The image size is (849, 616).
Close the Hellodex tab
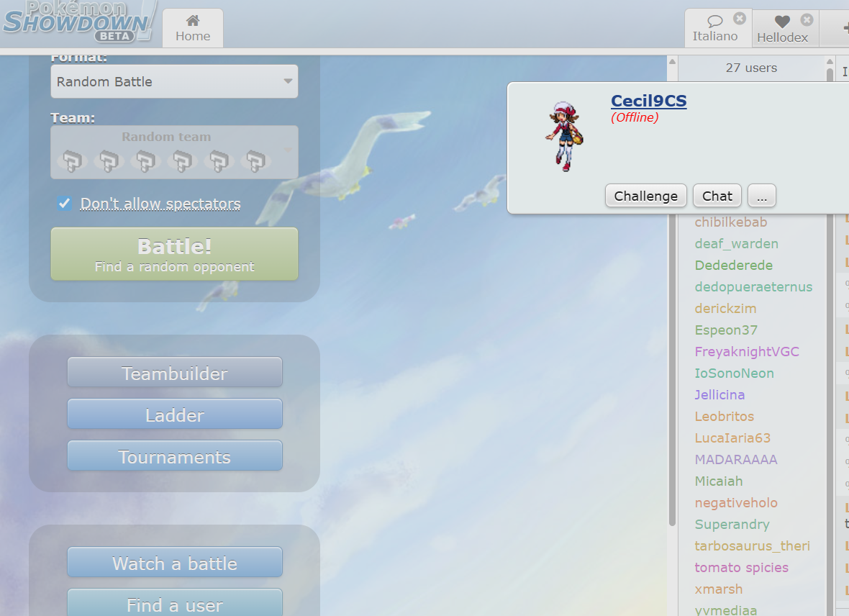[x=807, y=19]
